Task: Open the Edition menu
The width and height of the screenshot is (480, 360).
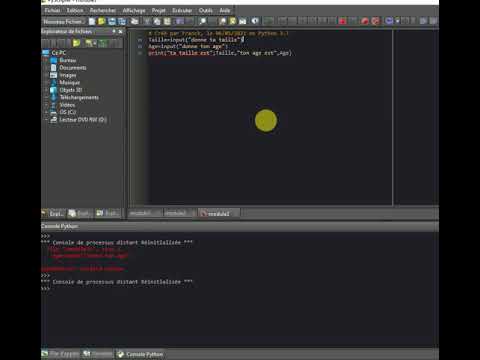Action: 75,10
